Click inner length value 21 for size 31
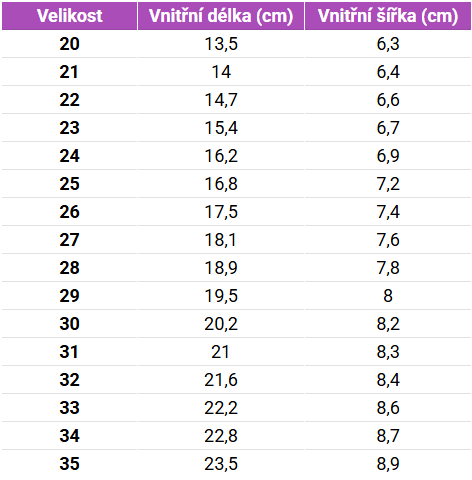The width and height of the screenshot is (472, 480). coord(220,352)
